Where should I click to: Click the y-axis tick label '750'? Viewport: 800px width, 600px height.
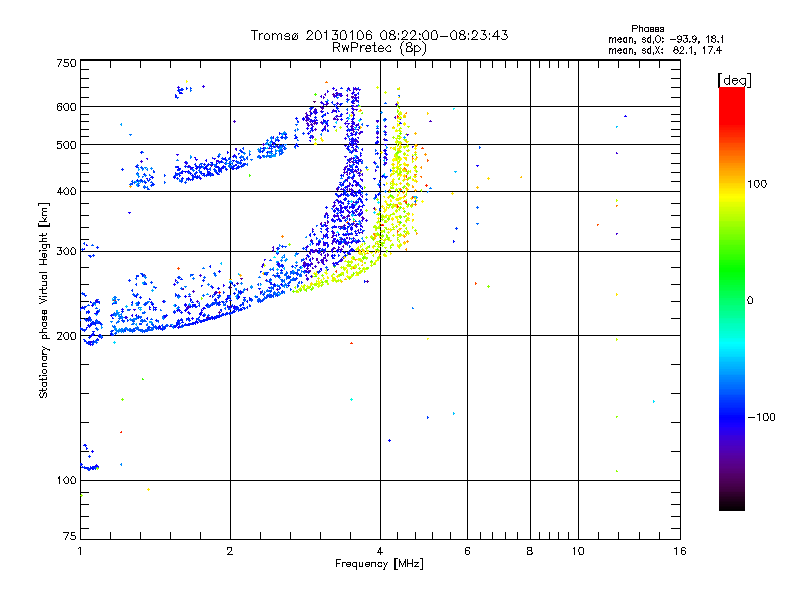tap(66, 63)
